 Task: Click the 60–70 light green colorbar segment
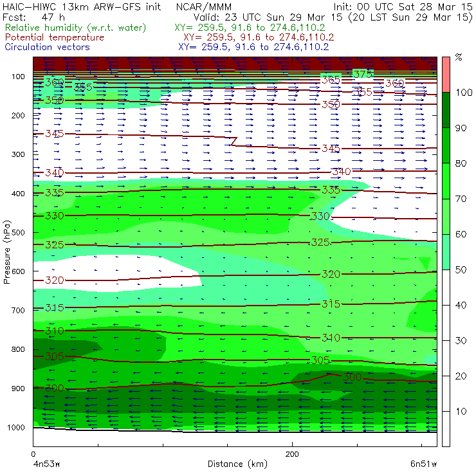click(446, 216)
